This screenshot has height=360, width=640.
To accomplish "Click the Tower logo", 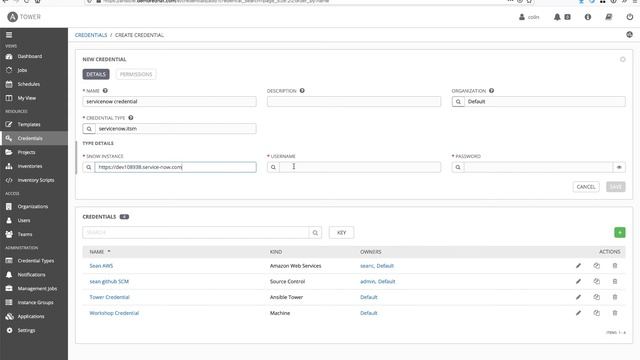I will (24, 17).
